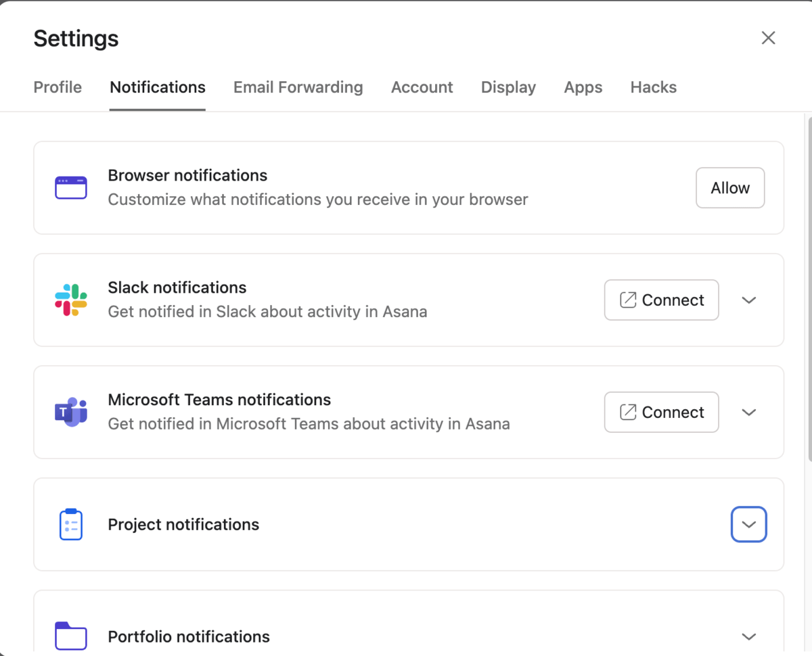
Task: Open the Apps tab
Action: pyautogui.click(x=583, y=87)
